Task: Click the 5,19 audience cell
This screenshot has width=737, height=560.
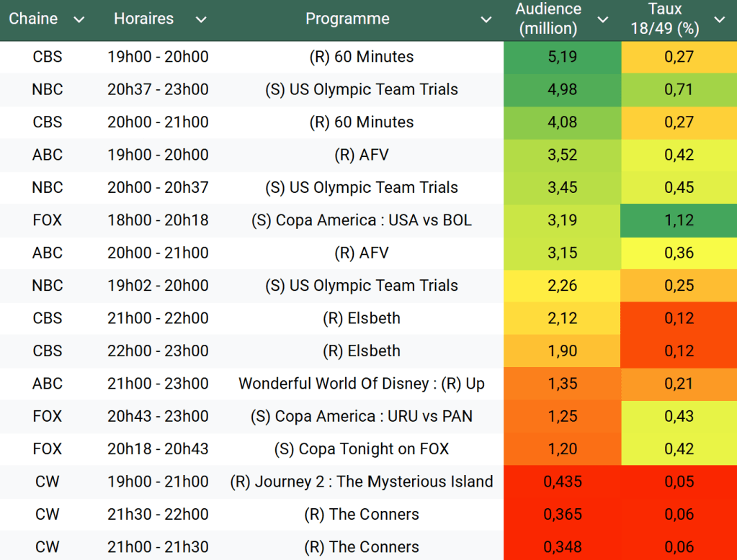Action: (562, 57)
